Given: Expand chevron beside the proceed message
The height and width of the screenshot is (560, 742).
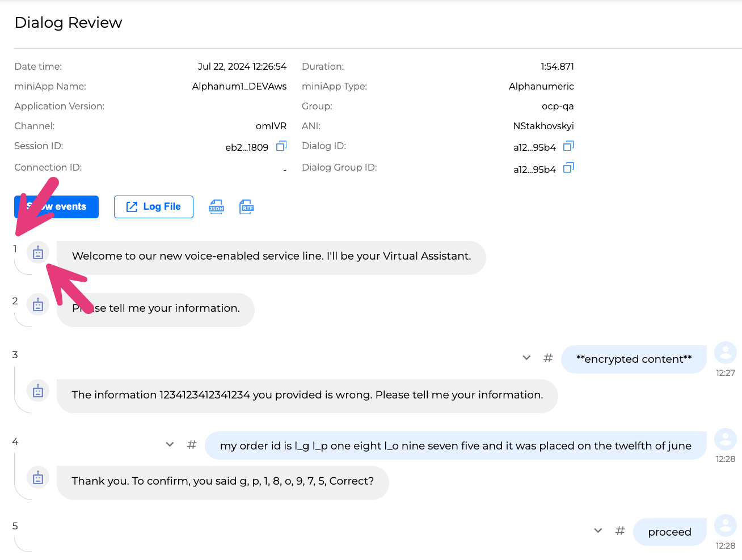Looking at the screenshot, I should [598, 531].
